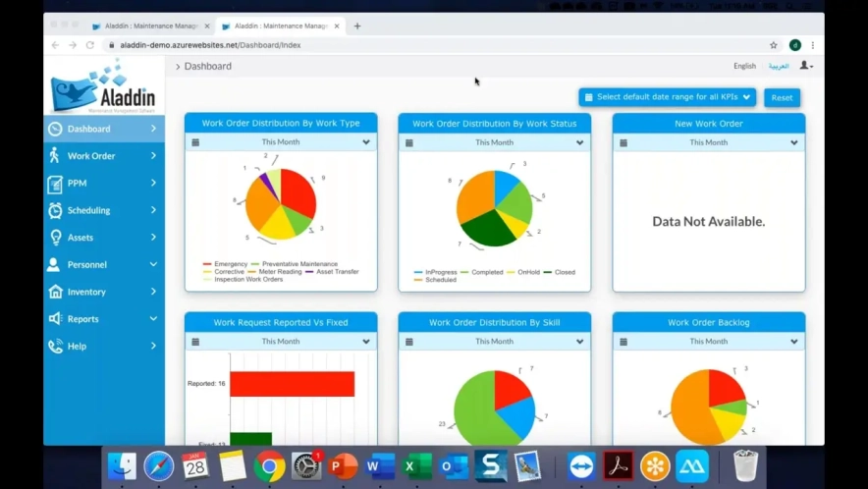Click the Dashboard gauge icon in sidebar
The width and height of the screenshot is (868, 489).
pos(55,129)
